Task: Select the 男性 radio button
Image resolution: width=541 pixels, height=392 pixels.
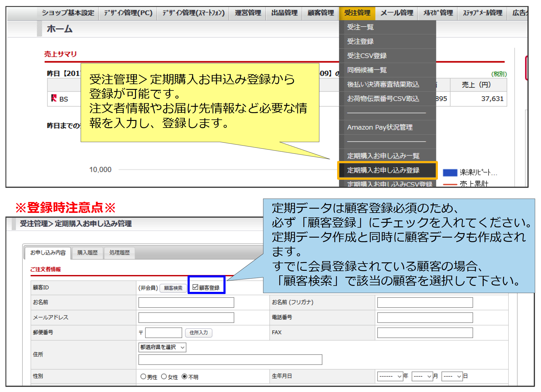Action: tap(143, 377)
